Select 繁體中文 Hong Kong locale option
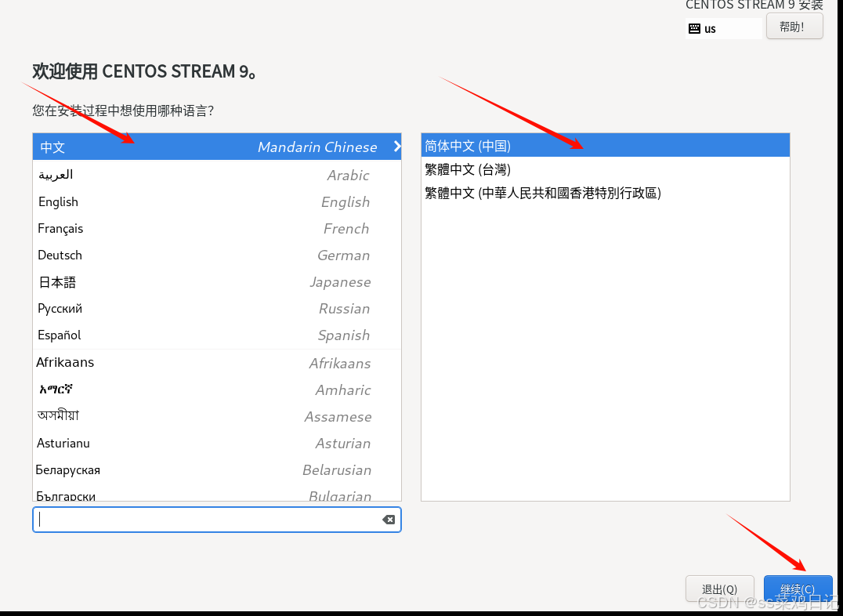This screenshot has height=616, width=843. (606, 193)
